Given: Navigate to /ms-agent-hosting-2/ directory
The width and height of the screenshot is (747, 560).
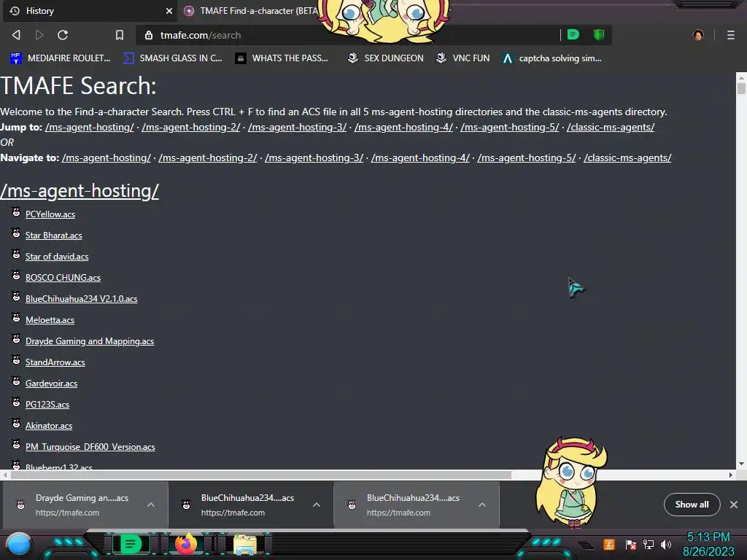Looking at the screenshot, I should (x=208, y=157).
